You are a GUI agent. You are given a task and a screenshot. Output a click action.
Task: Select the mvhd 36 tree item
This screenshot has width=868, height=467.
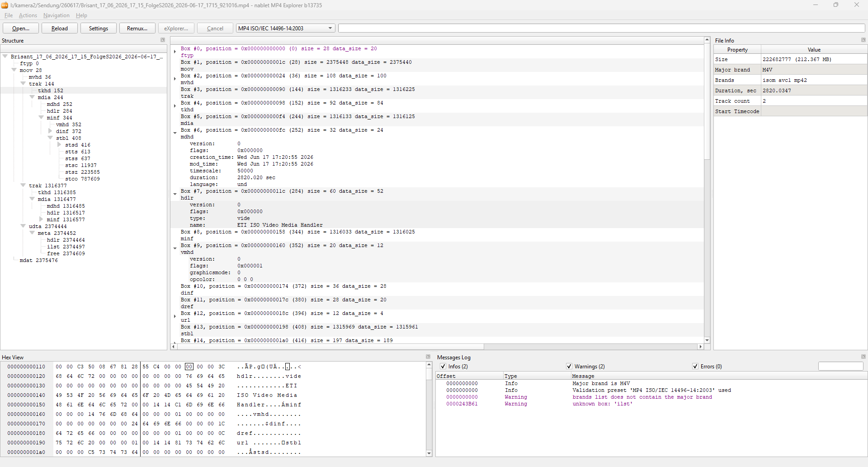click(x=40, y=77)
